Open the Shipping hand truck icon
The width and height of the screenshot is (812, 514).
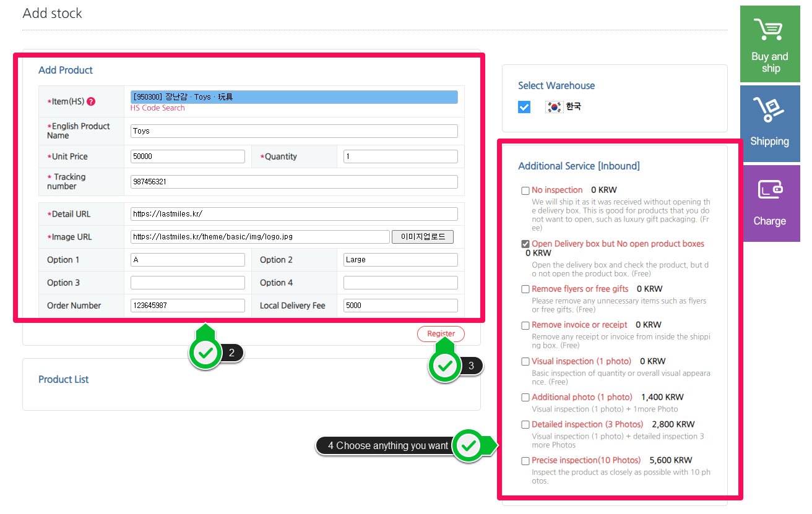click(769, 110)
